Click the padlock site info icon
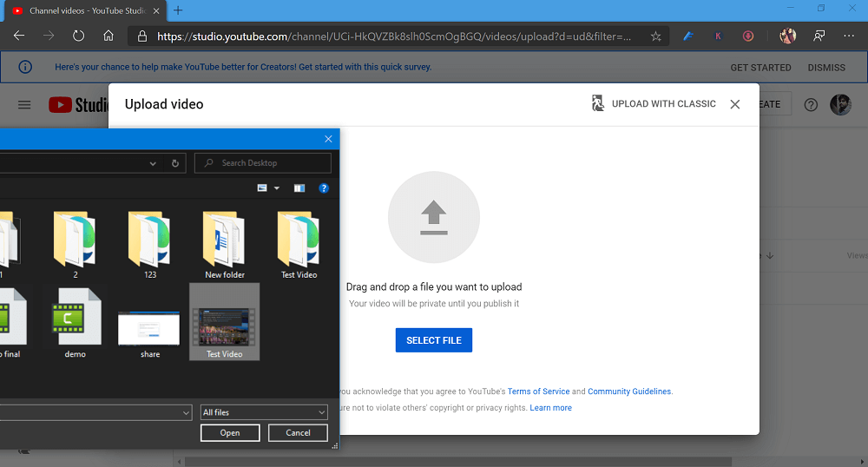This screenshot has width=868, height=467. 142,36
